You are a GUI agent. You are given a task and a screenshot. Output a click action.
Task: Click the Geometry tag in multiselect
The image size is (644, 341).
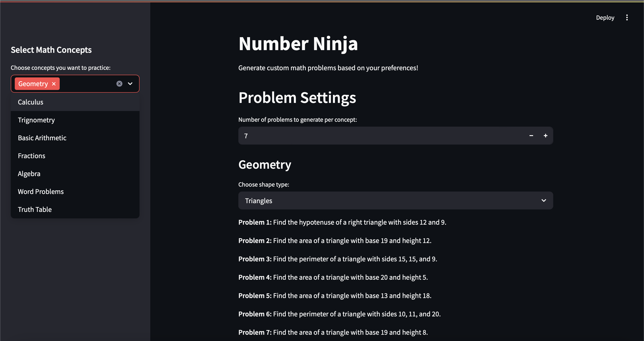pos(33,84)
